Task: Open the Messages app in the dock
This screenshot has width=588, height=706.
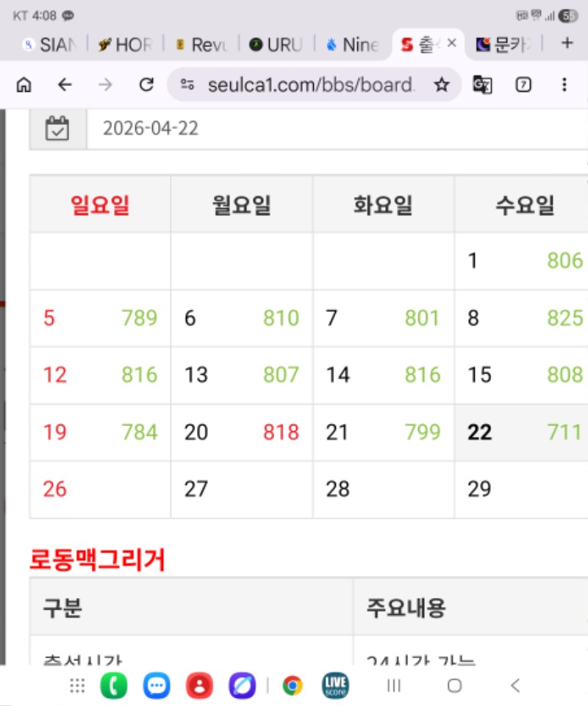Action: (156, 685)
